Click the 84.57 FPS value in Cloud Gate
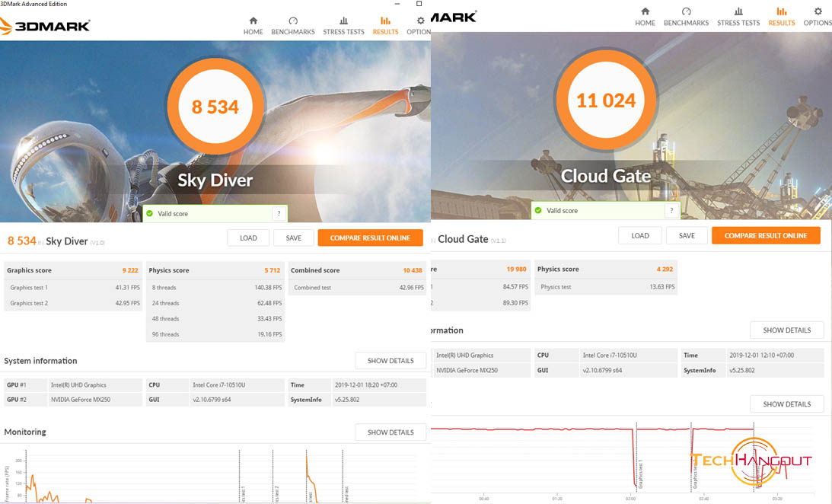 click(x=515, y=286)
